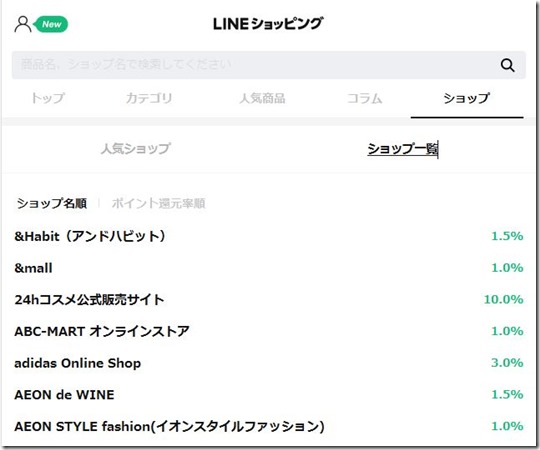Show the 人気ショップ sub-tab

tap(136, 148)
